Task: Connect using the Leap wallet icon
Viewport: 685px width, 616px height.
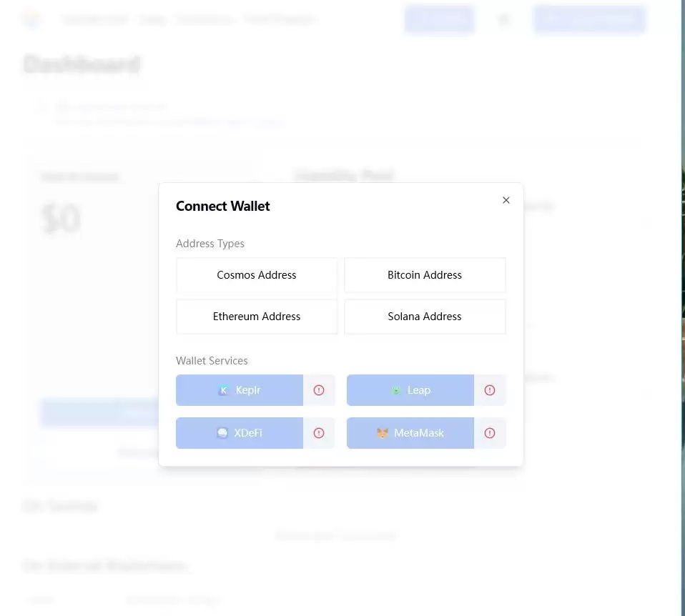Action: click(x=396, y=390)
